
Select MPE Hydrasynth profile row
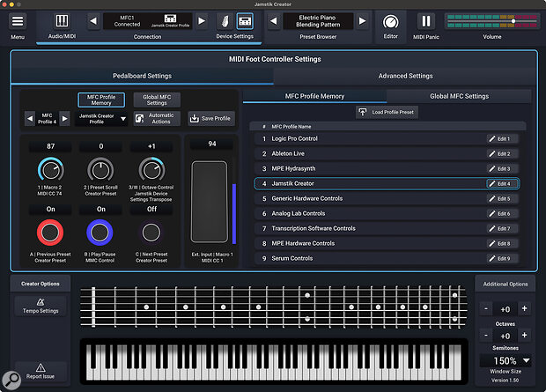(x=387, y=168)
